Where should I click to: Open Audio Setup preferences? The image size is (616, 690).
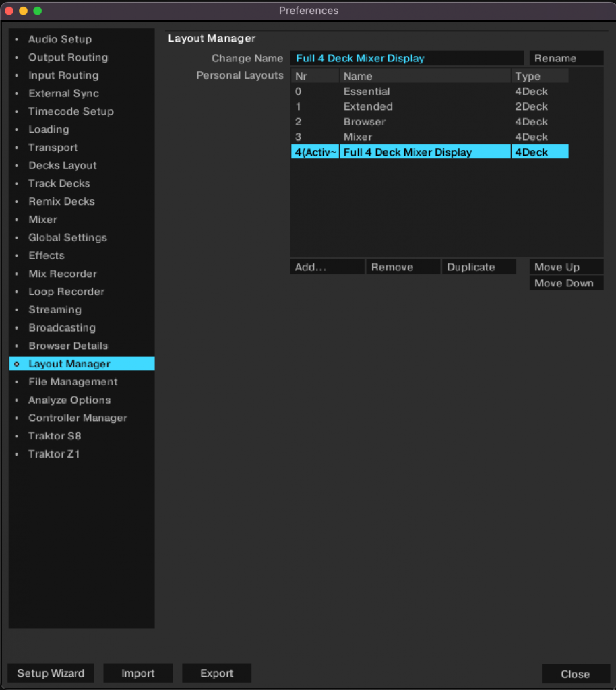(82, 39)
